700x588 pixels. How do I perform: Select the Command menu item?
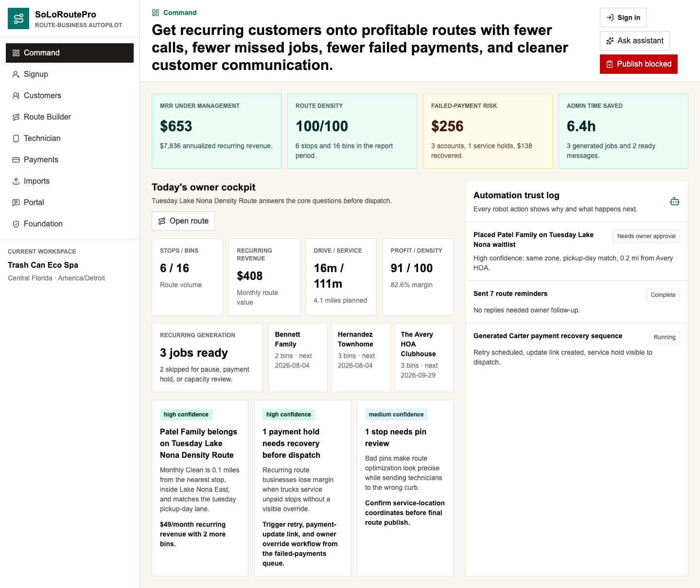70,53
